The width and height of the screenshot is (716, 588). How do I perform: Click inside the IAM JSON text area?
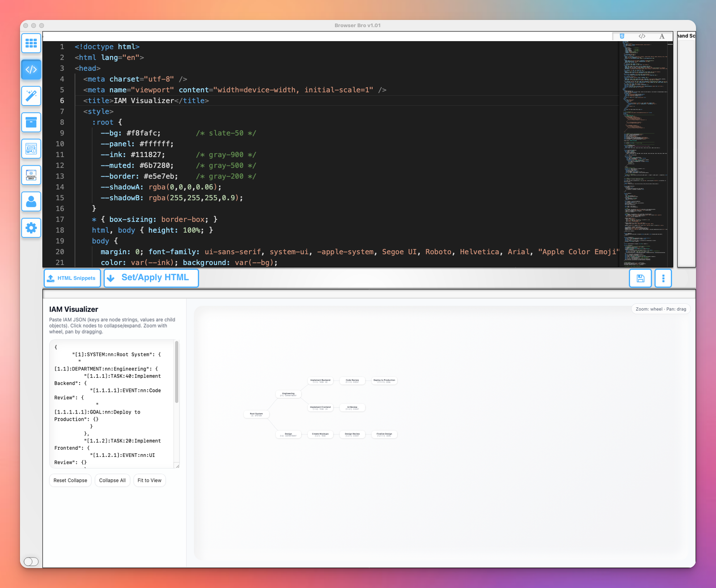112,403
